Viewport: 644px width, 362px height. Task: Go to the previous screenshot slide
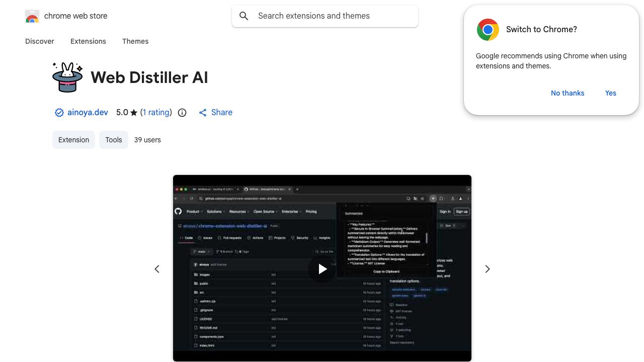coord(157,269)
